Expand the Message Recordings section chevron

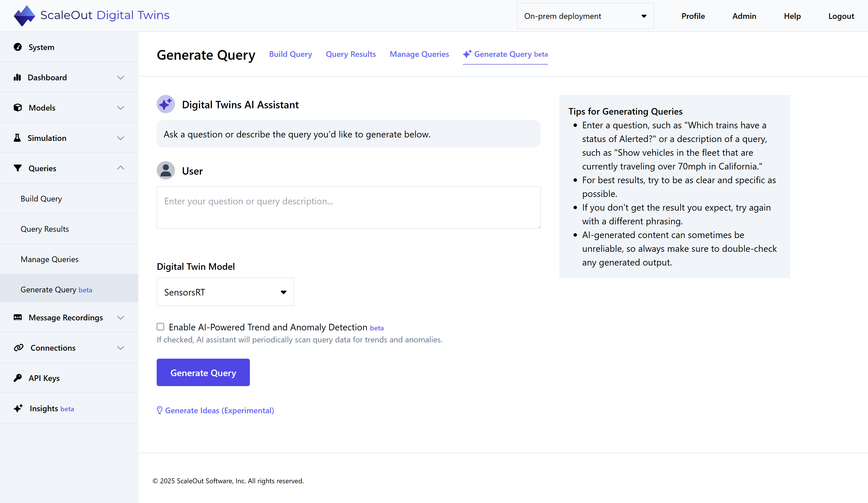click(x=121, y=318)
